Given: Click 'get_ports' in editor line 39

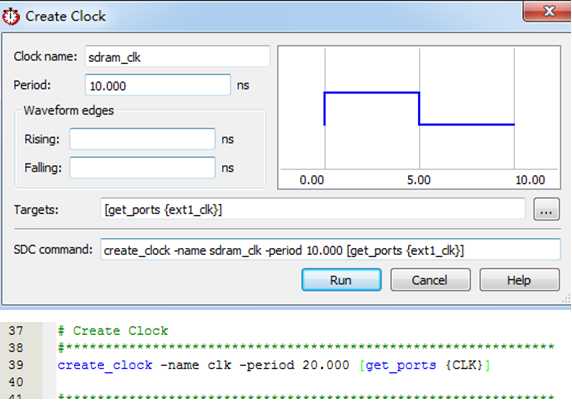Looking at the screenshot, I should coord(401,365).
